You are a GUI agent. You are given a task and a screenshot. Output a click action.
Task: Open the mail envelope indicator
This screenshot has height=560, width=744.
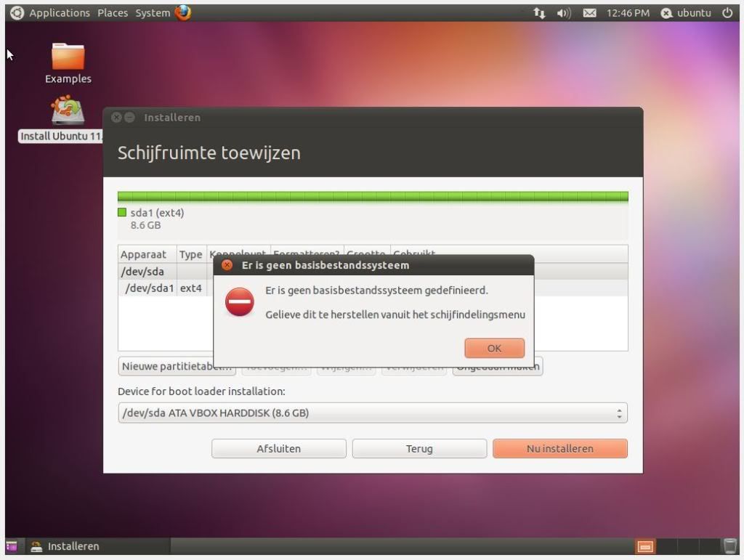point(589,13)
